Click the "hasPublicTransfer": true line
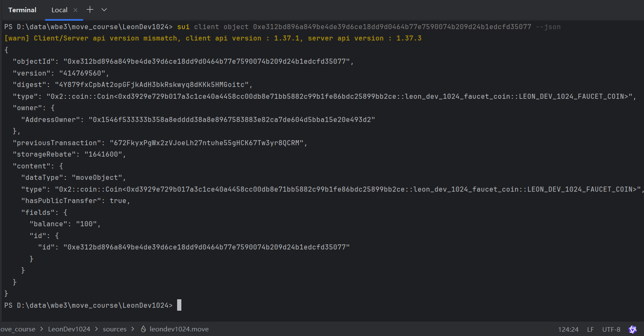 [75, 201]
